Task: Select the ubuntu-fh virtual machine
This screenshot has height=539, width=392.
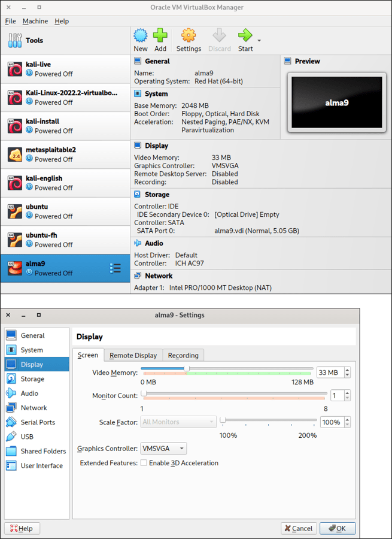Action: click(65, 240)
